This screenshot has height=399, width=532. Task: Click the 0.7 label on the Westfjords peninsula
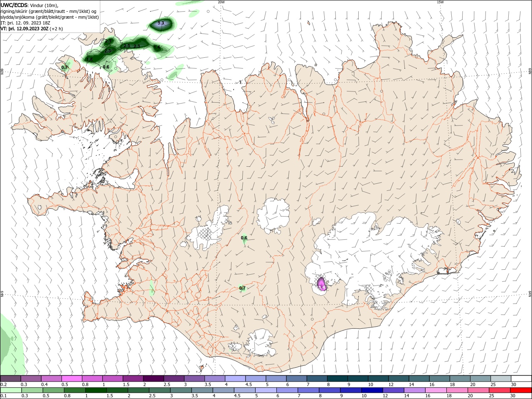pyautogui.click(x=64, y=67)
